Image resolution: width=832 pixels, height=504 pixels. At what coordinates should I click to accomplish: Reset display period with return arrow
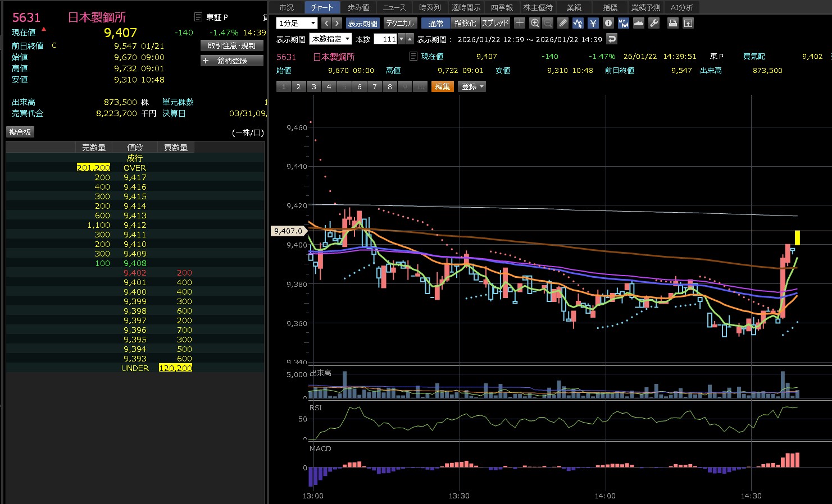click(612, 39)
